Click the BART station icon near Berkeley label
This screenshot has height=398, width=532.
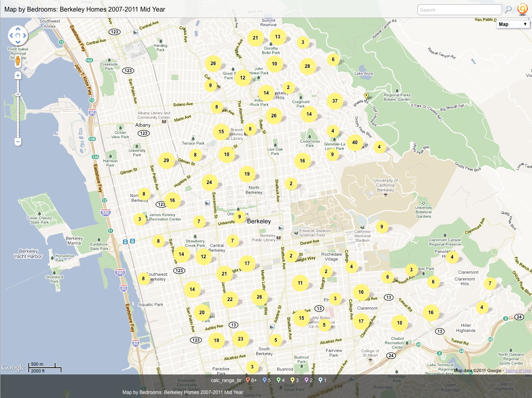point(281,228)
